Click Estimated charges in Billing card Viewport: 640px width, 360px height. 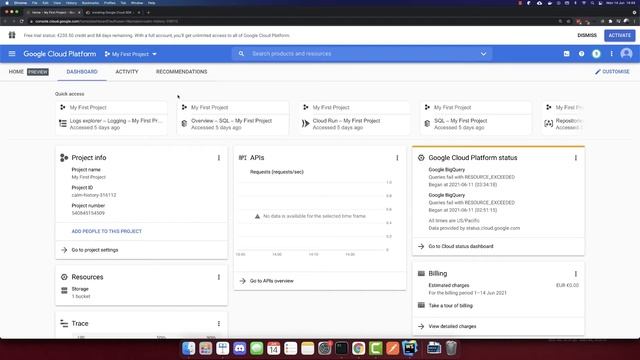click(449, 285)
